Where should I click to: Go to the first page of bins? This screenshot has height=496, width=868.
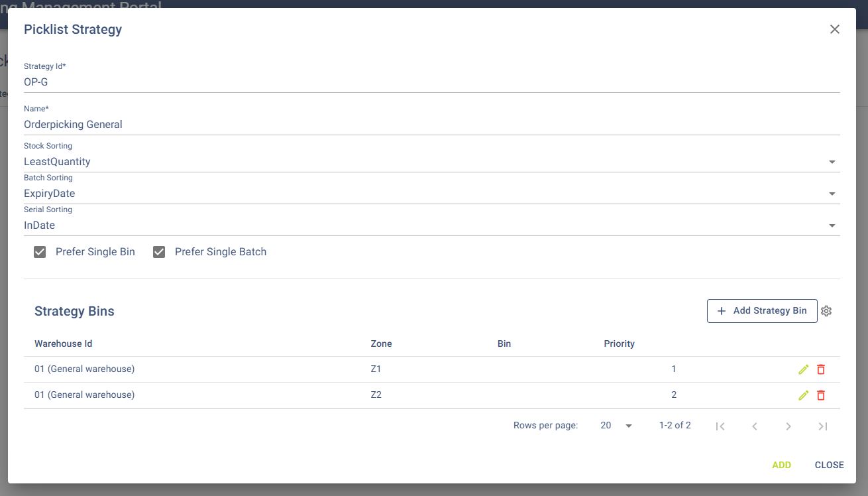pyautogui.click(x=720, y=426)
